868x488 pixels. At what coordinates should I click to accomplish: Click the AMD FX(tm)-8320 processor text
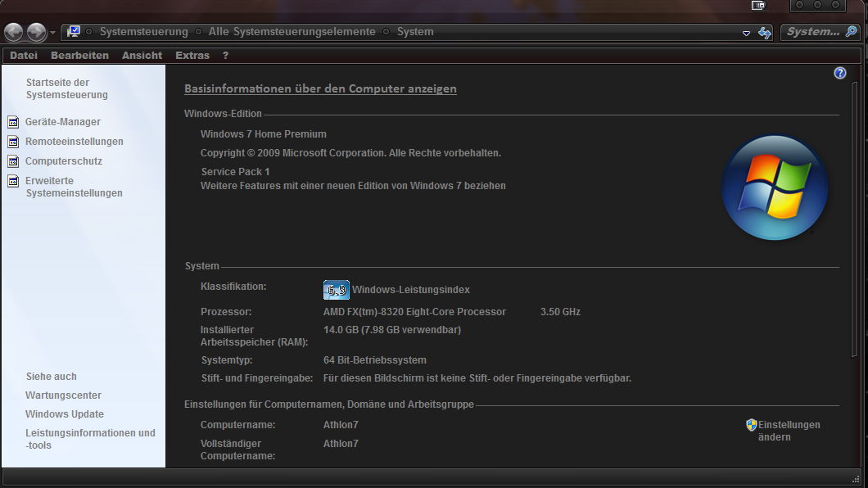[414, 312]
